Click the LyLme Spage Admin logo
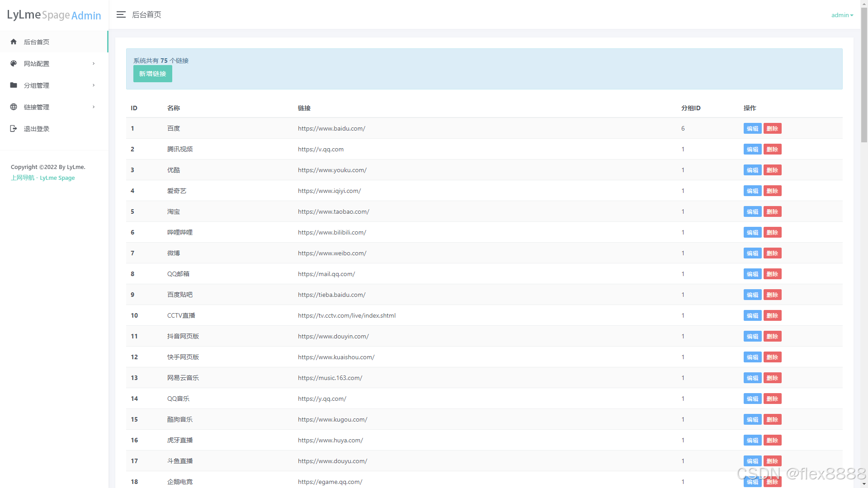868x488 pixels. tap(54, 15)
